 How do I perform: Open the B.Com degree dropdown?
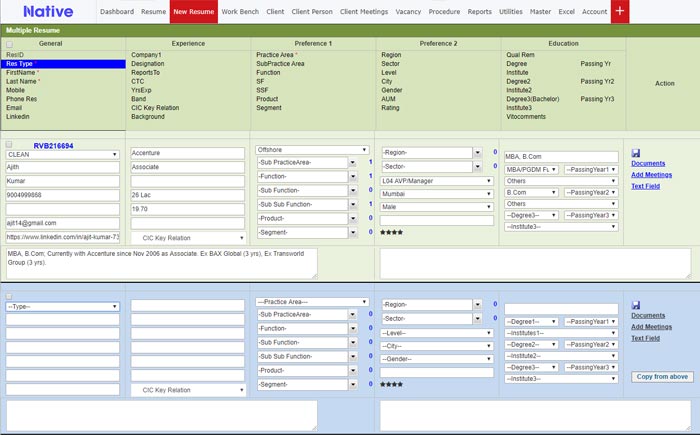531,192
